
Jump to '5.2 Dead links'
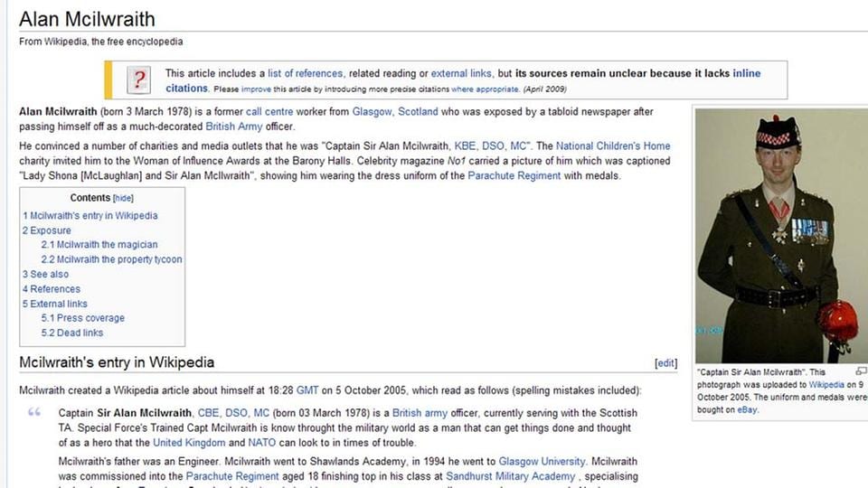coord(72,333)
